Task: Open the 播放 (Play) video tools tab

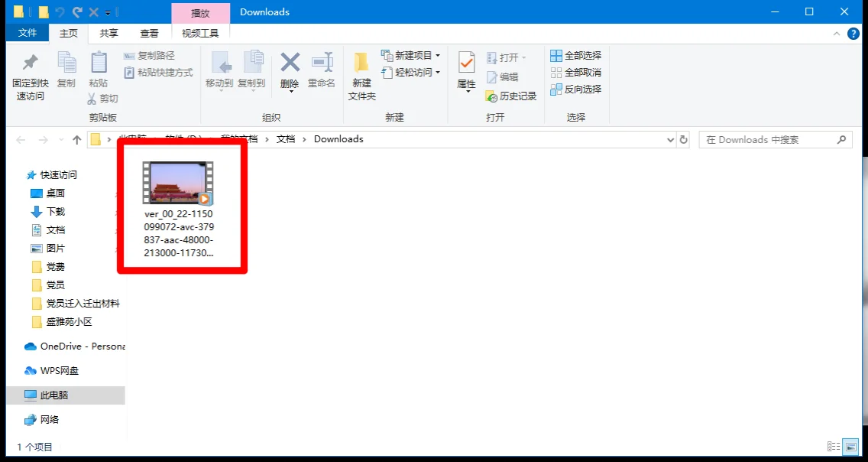Action: [200, 12]
